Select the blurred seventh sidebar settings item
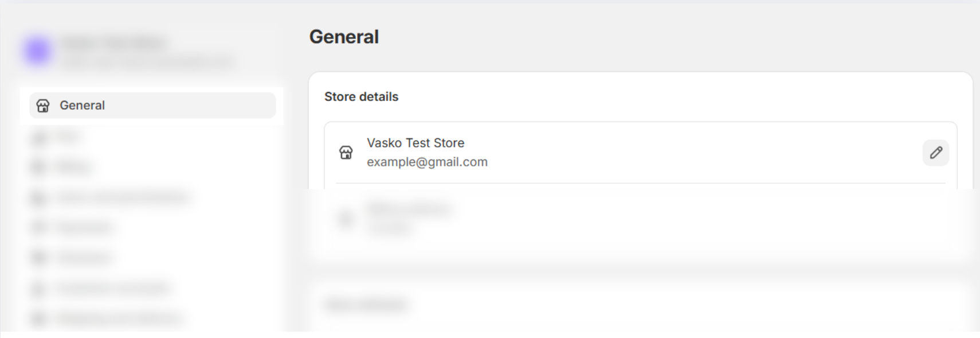The height and width of the screenshot is (338, 980). [x=112, y=288]
